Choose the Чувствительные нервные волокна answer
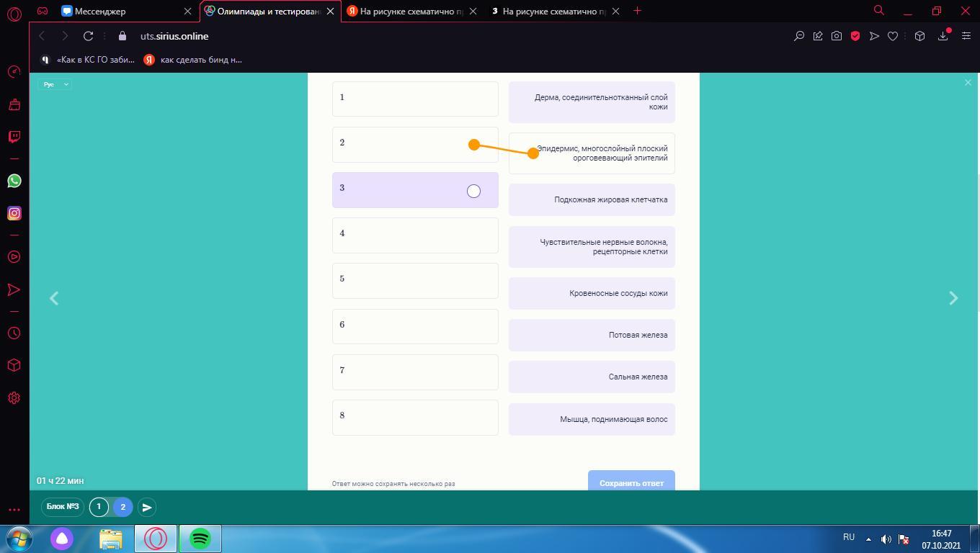Viewport: 980px width, 553px height. pos(592,247)
